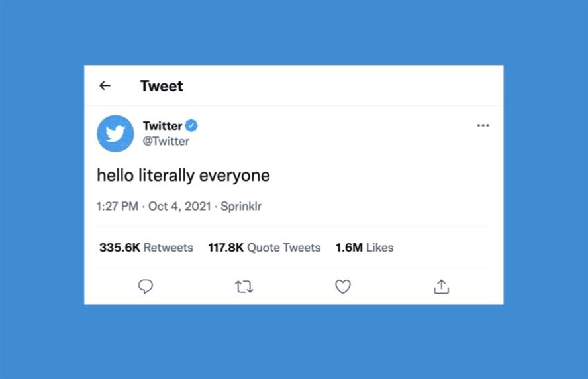The image size is (588, 379).
Task: Click the share upload icon
Action: tap(442, 286)
